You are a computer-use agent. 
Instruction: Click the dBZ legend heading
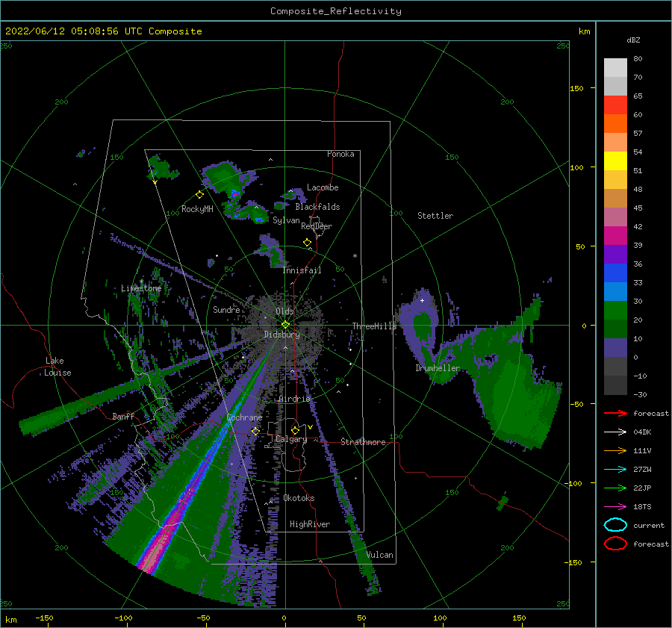633,40
